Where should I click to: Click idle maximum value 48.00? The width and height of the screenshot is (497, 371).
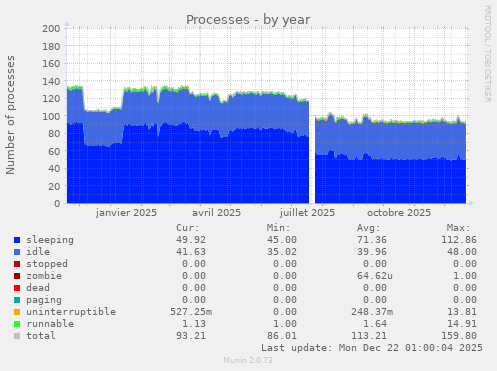[x=462, y=252]
